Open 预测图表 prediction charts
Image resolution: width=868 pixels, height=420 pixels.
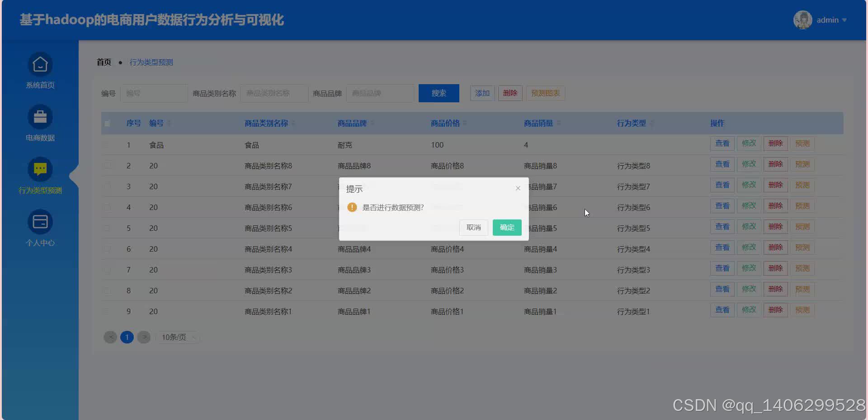tap(545, 93)
